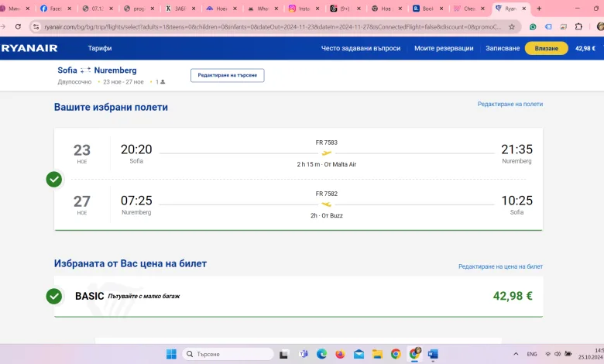The width and height of the screenshot is (604, 364).
Task: Click Редактиране на търсене button
Action: pos(227,75)
